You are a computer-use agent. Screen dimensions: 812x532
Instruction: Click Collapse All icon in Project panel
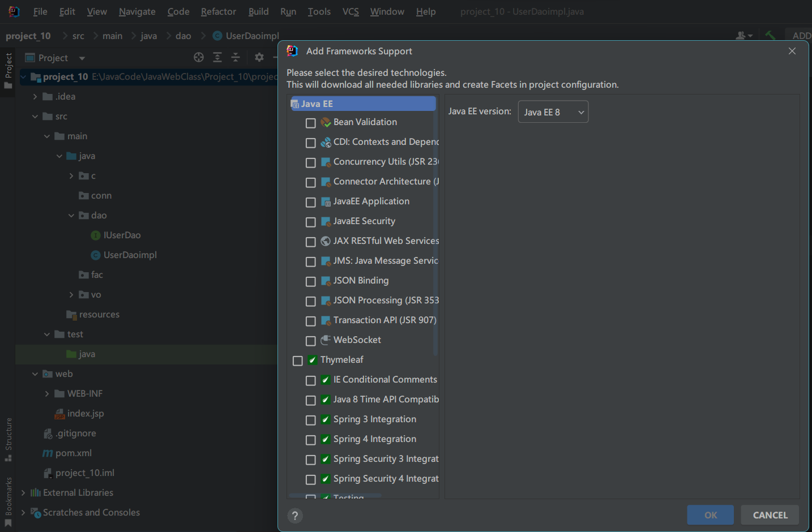[x=236, y=57]
